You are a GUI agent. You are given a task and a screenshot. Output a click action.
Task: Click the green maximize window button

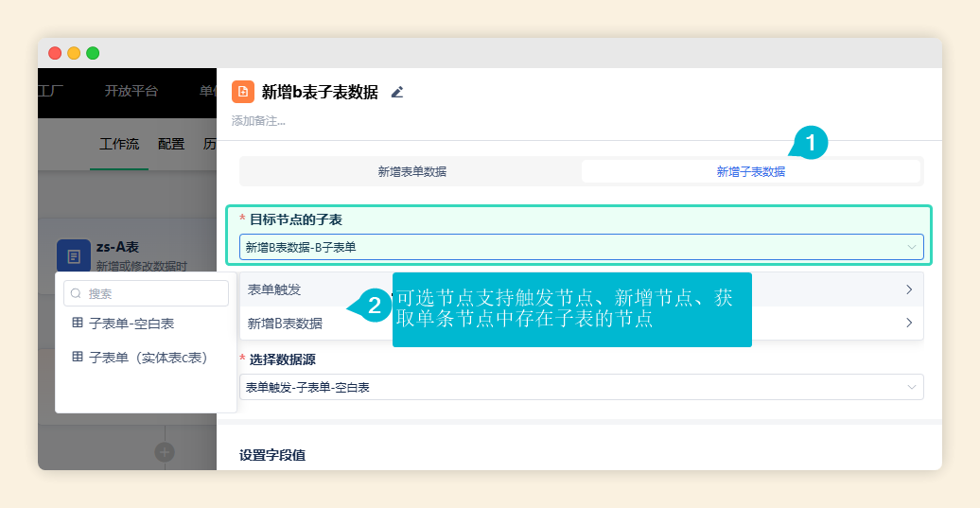[93, 53]
